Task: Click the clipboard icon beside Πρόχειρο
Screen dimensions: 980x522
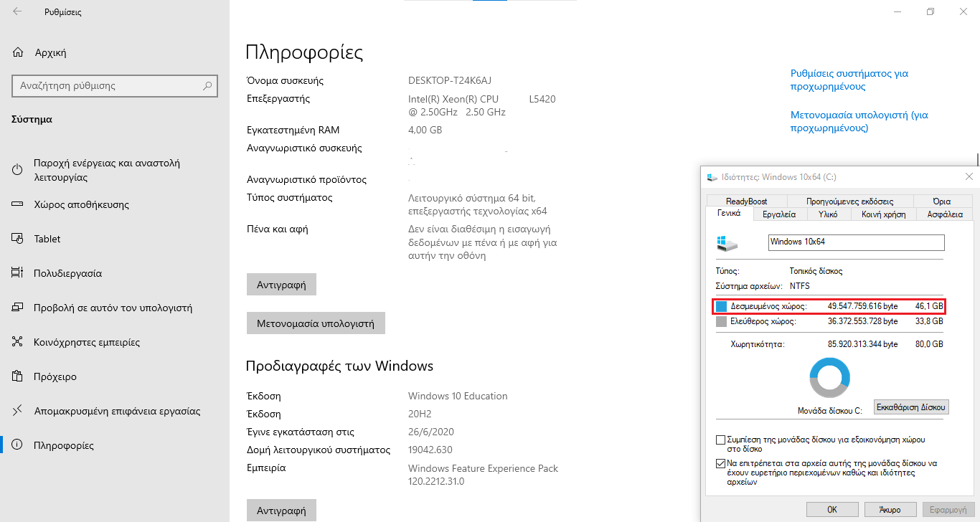Action: click(18, 376)
